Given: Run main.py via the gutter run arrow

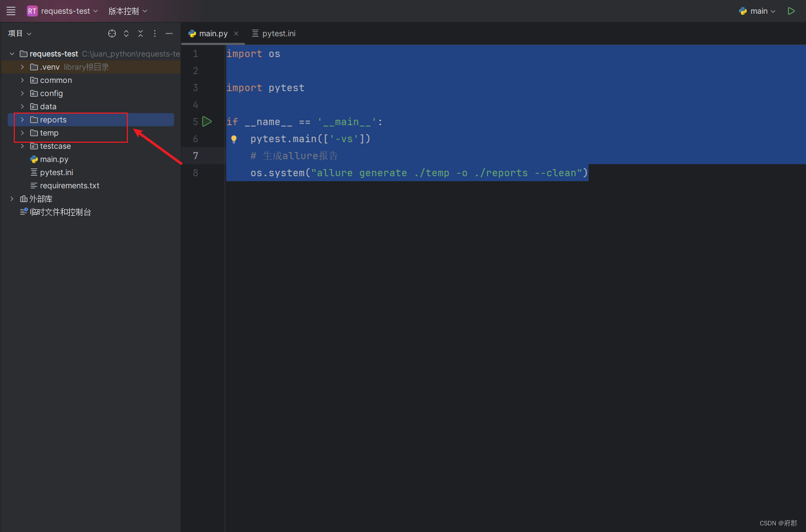Looking at the screenshot, I should (x=207, y=121).
